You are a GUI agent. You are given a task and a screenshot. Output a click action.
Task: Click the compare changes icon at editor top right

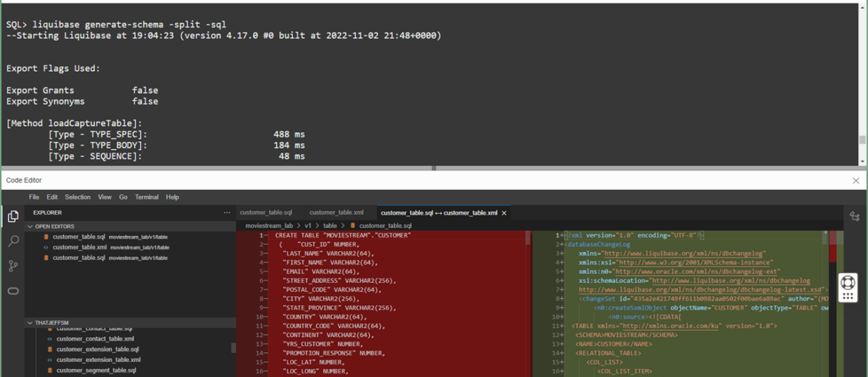coord(854,217)
